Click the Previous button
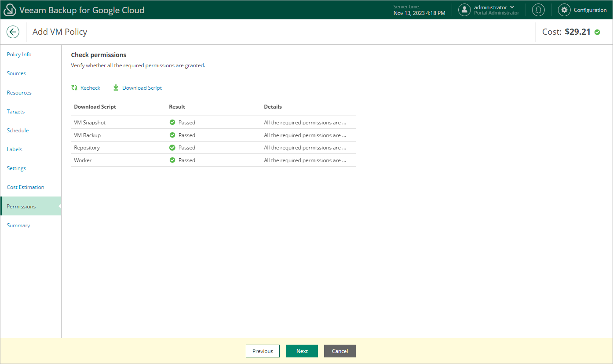 [x=263, y=351]
